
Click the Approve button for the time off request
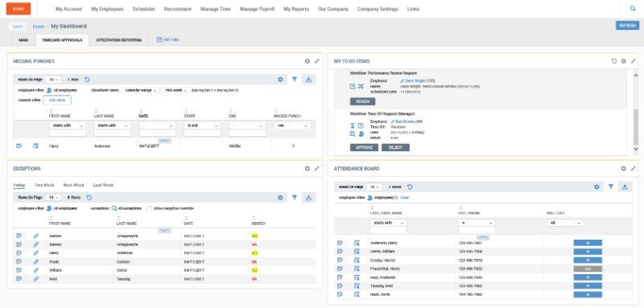364,148
